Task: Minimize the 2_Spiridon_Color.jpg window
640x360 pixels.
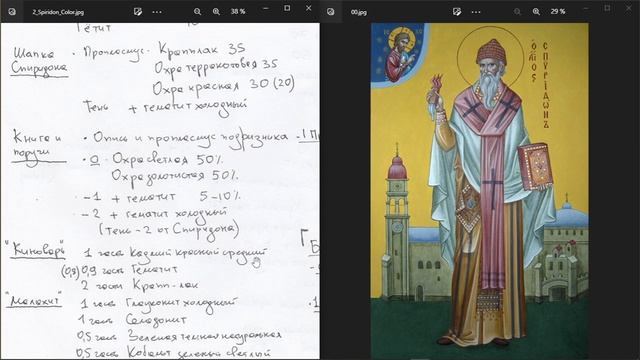Action: pos(266,8)
